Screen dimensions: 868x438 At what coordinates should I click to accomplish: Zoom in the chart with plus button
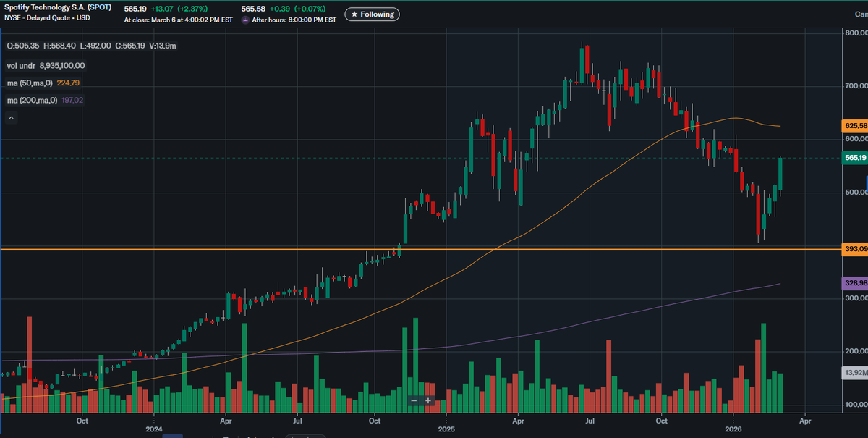(427, 400)
